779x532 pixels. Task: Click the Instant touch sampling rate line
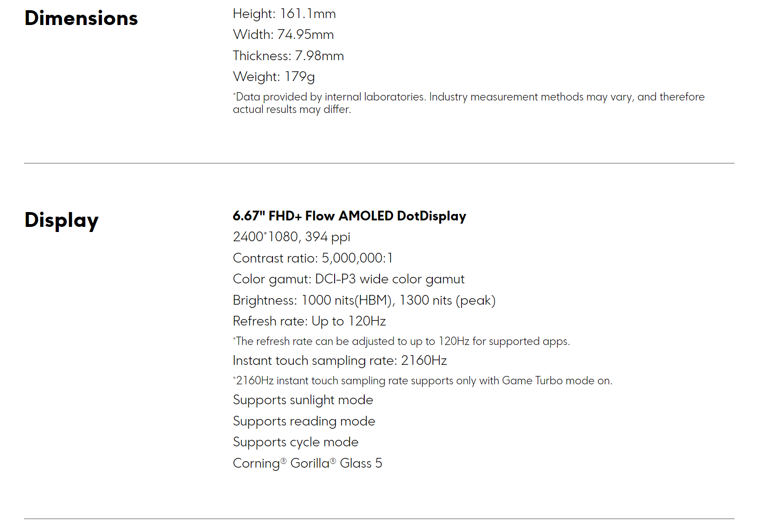pos(340,361)
